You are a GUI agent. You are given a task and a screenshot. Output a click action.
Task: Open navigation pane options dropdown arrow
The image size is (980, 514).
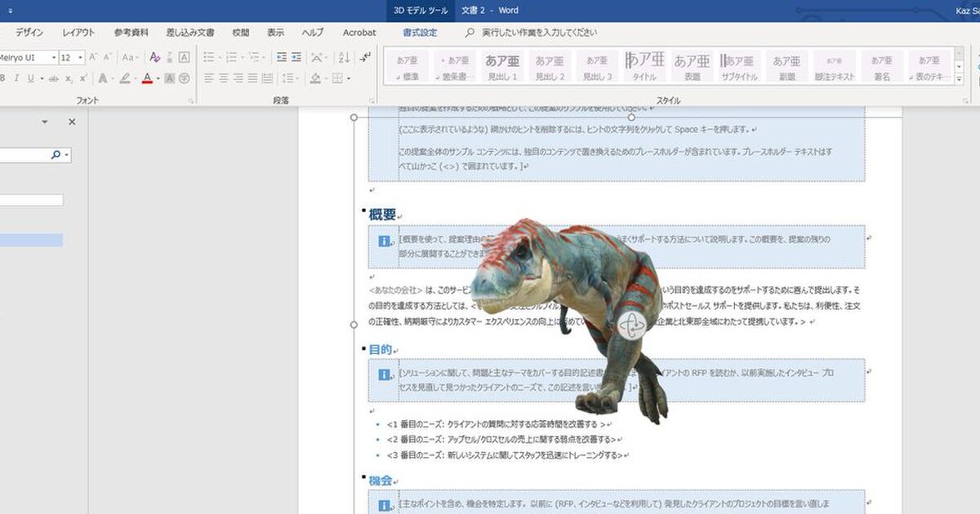pos(44,122)
